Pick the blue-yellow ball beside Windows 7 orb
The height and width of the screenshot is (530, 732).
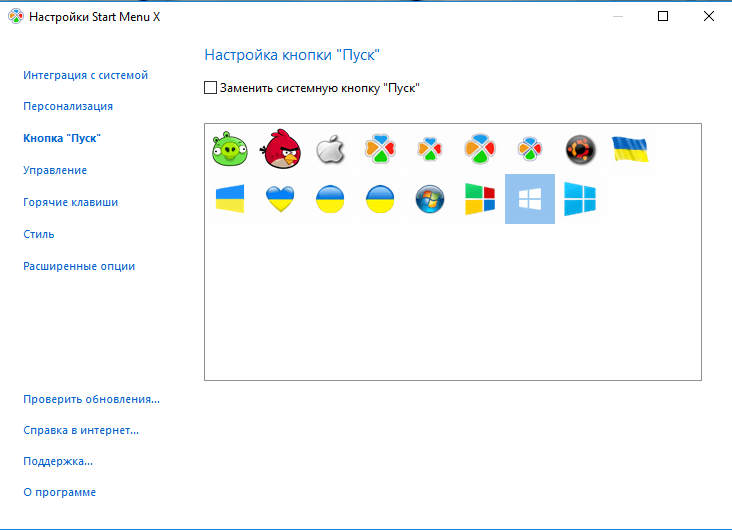(x=380, y=199)
